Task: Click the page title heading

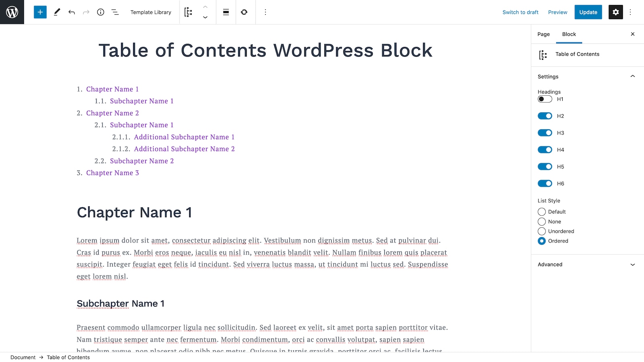Action: click(265, 50)
